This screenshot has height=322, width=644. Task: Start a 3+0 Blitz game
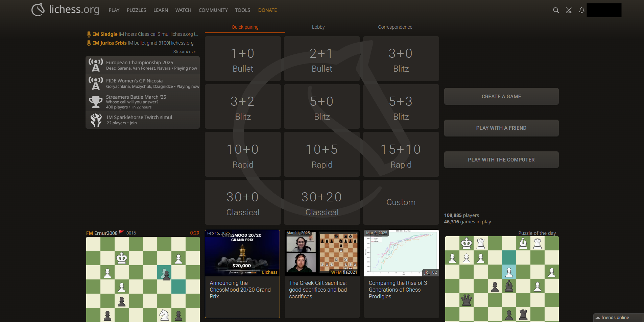tap(401, 59)
